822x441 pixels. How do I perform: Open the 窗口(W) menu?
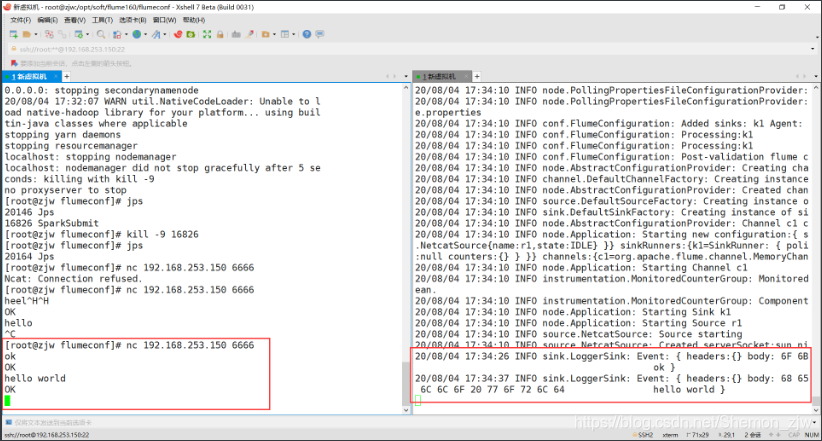165,20
